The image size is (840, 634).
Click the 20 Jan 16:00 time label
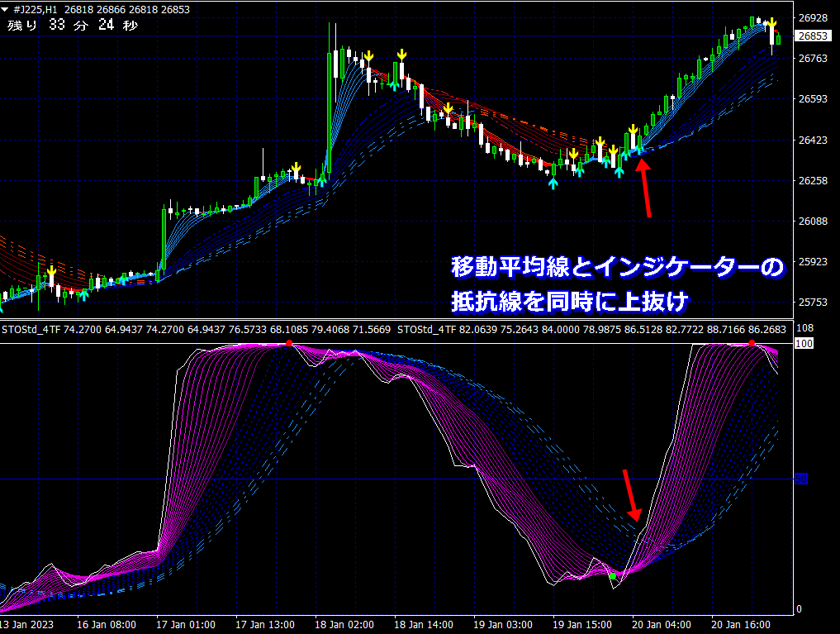coord(740,625)
